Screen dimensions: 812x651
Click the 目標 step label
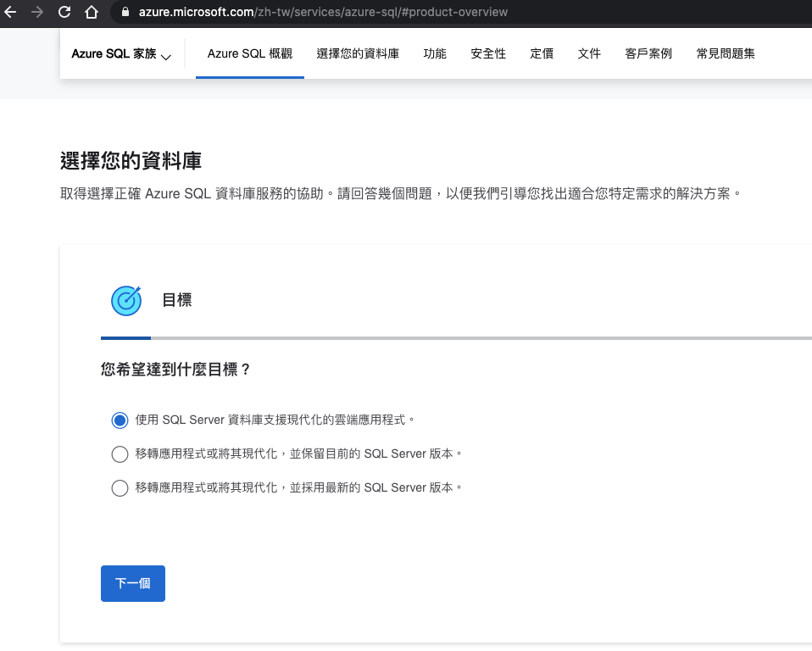pyautogui.click(x=177, y=300)
